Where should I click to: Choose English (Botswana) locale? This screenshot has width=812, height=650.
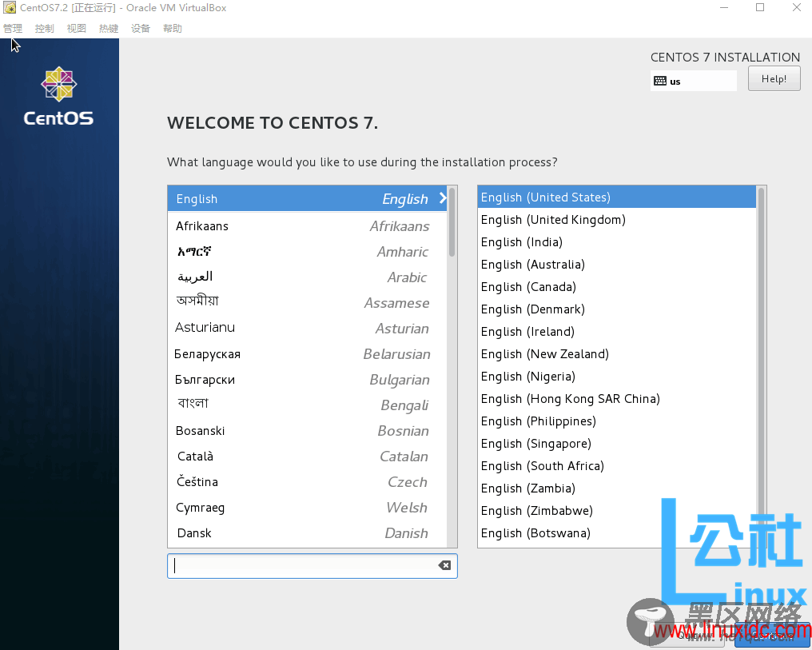617,533
